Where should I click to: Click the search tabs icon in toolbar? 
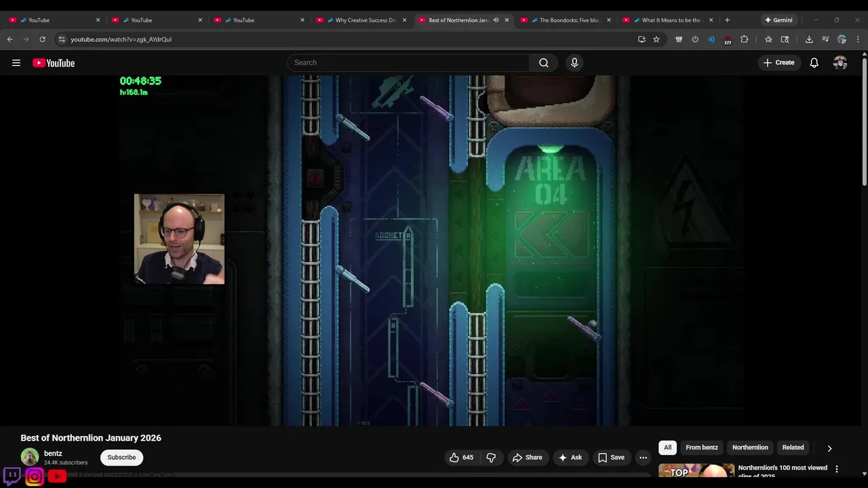pos(785,39)
